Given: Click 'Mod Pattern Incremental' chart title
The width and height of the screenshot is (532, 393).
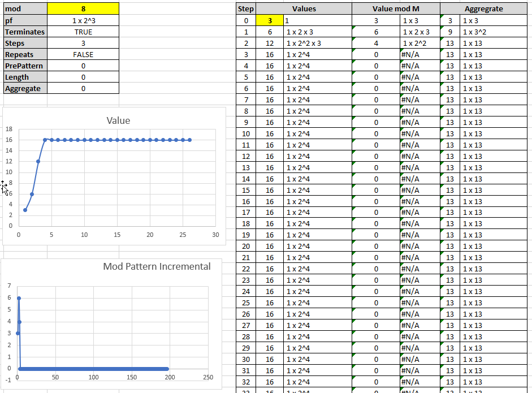Looking at the screenshot, I should pyautogui.click(x=157, y=266).
